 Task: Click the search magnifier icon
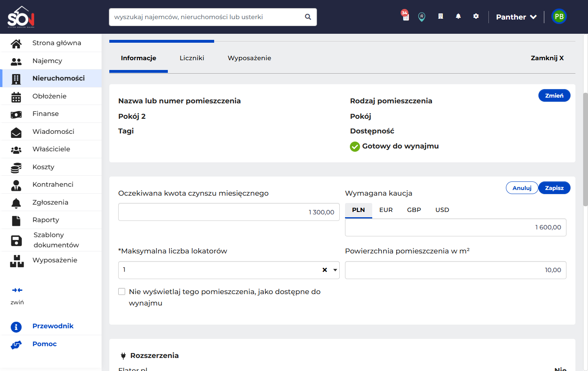pos(308,17)
